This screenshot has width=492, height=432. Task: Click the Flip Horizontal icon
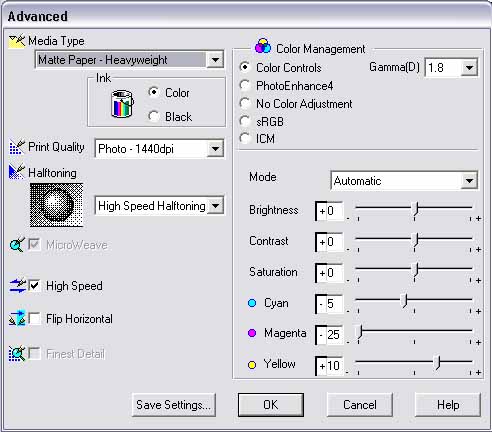pos(17,319)
